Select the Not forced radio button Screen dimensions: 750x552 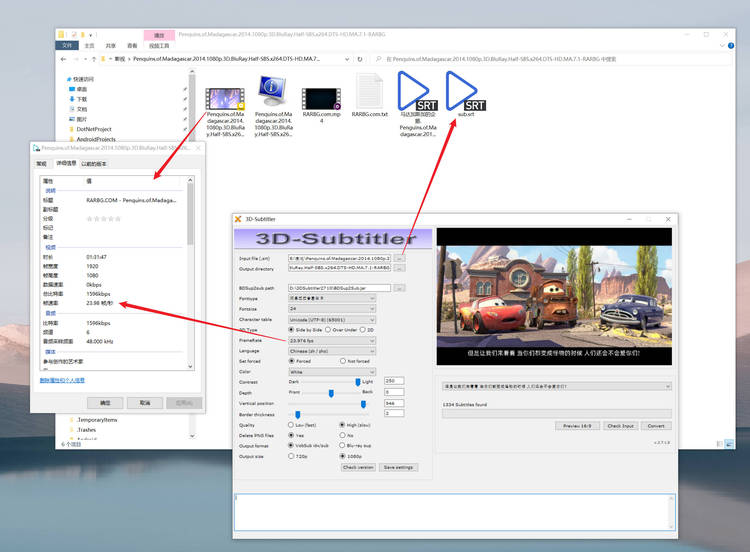[x=342, y=361]
